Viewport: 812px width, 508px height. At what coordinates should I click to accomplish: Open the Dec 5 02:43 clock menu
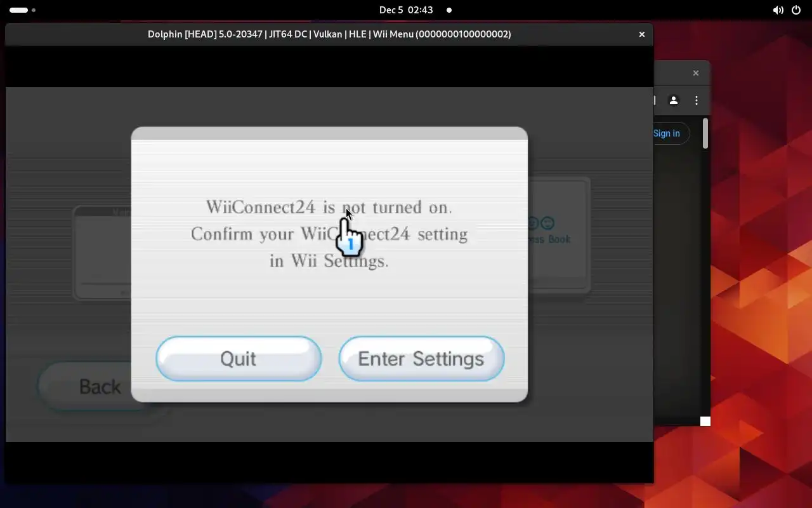pyautogui.click(x=406, y=10)
